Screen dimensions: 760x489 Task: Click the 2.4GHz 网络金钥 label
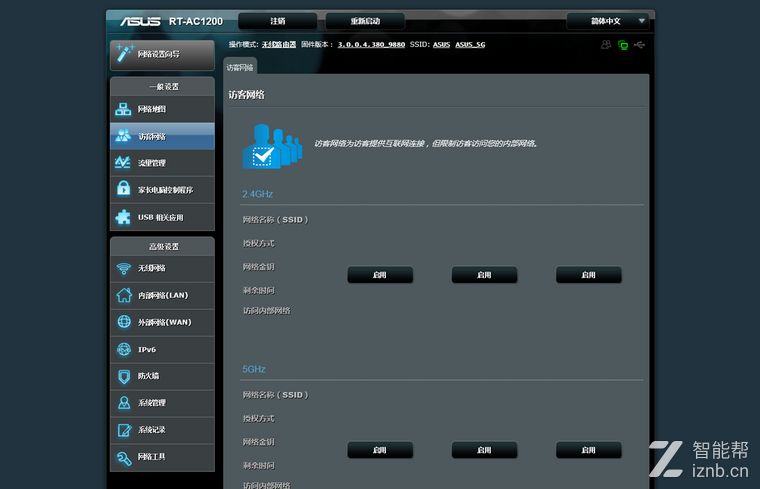point(258,267)
